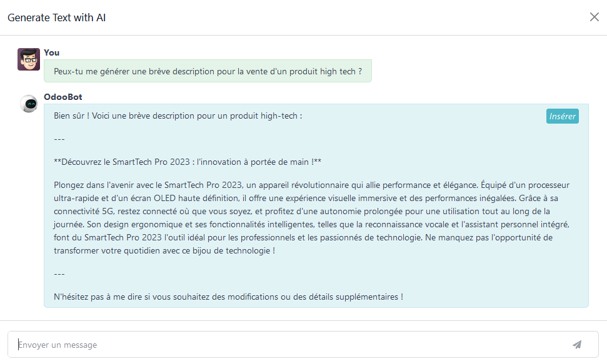Click the line starting "Bien sûr !"
Image resolution: width=607 pixels, height=364 pixels.
[x=178, y=116]
